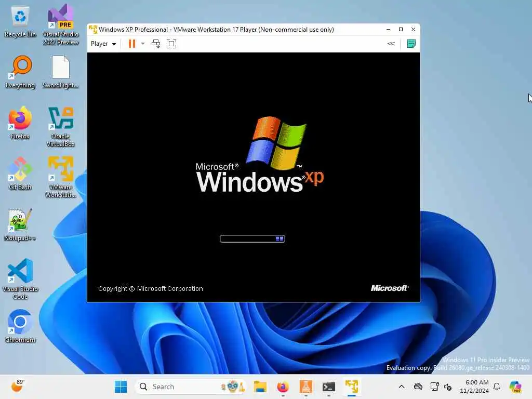532x399 pixels.
Task: Expand the power options arrow beside the pause button
Action: coord(143,44)
